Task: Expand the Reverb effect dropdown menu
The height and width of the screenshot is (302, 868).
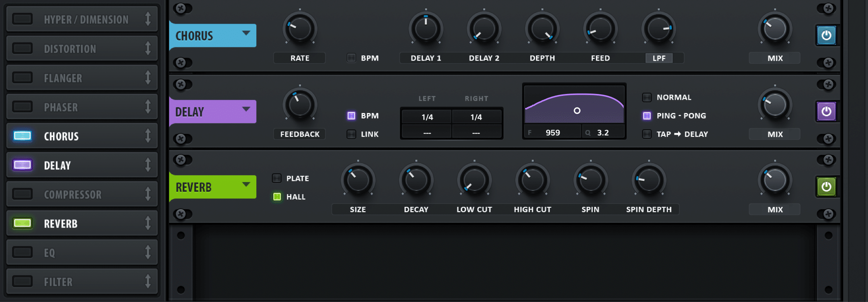Action: click(x=246, y=185)
